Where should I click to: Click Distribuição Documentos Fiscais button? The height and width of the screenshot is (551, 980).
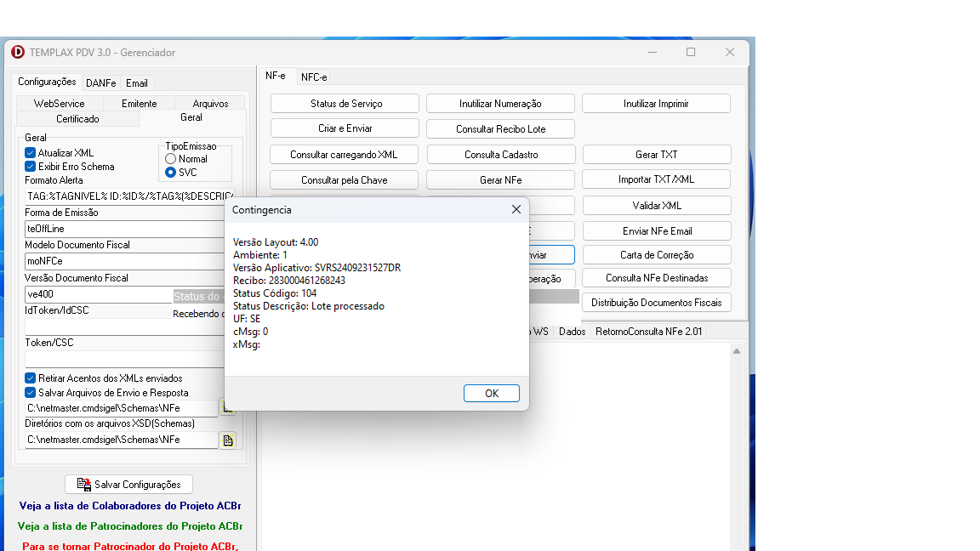tap(657, 303)
